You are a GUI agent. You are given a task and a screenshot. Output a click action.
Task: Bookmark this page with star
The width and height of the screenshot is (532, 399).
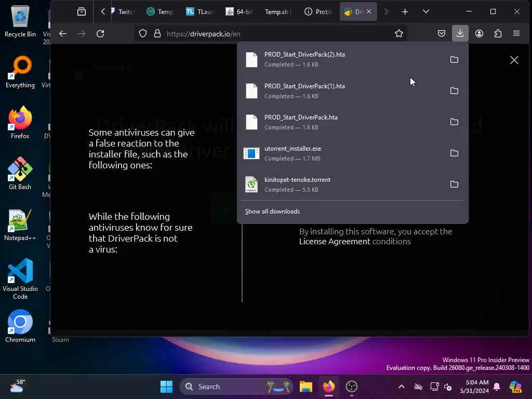[399, 34]
